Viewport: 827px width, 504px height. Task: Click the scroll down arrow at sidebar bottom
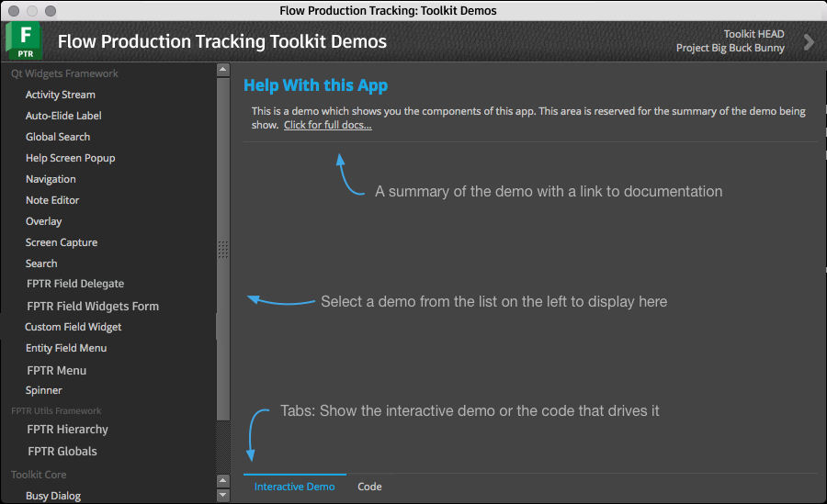click(223, 495)
